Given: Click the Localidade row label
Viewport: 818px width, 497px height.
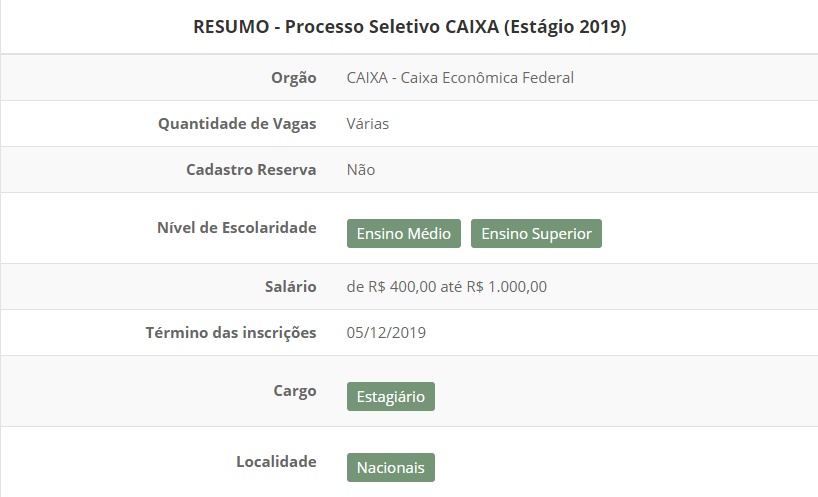Looking at the screenshot, I should coord(276,462).
